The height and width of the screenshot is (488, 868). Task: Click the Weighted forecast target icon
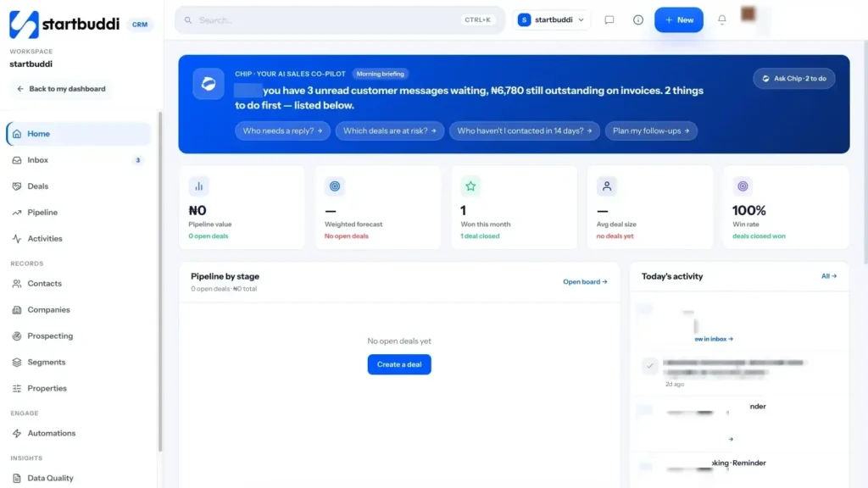(334, 186)
